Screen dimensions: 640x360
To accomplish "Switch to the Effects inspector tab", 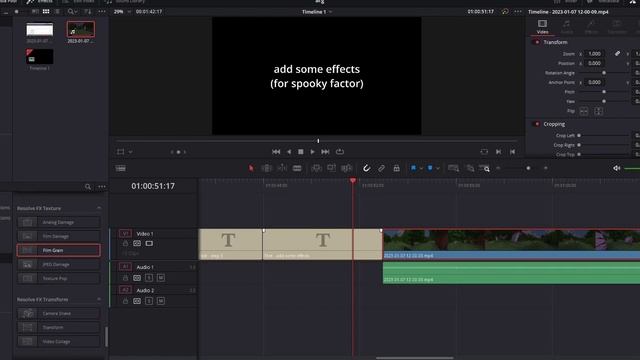I will pyautogui.click(x=591, y=27).
